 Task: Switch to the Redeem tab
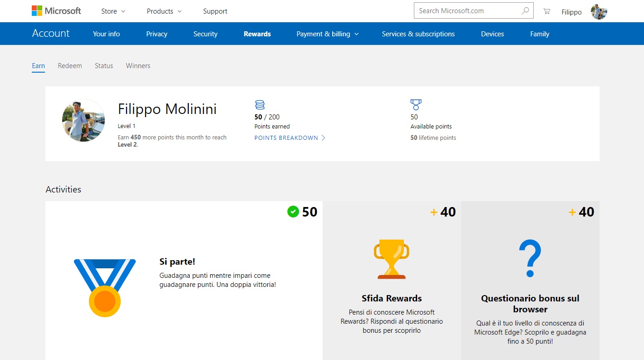pos(70,66)
